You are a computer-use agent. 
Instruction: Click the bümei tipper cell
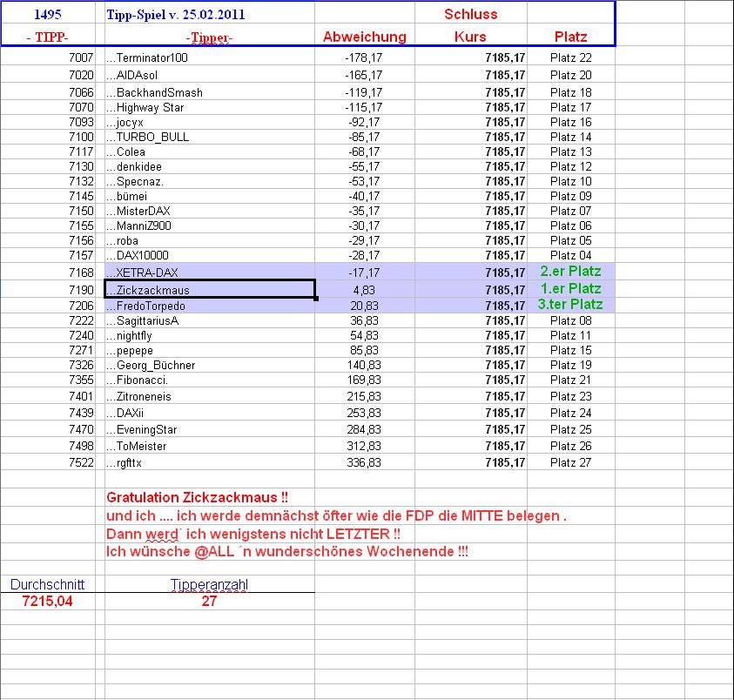[209, 196]
